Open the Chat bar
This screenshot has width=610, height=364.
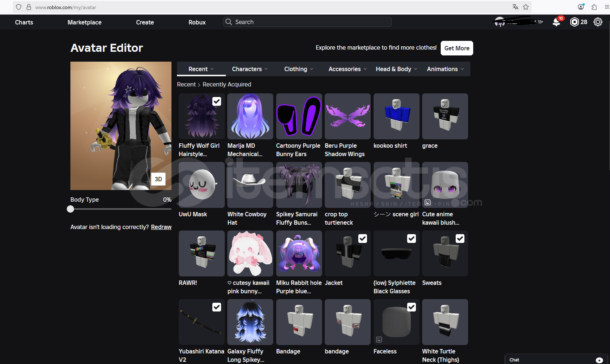(556, 360)
